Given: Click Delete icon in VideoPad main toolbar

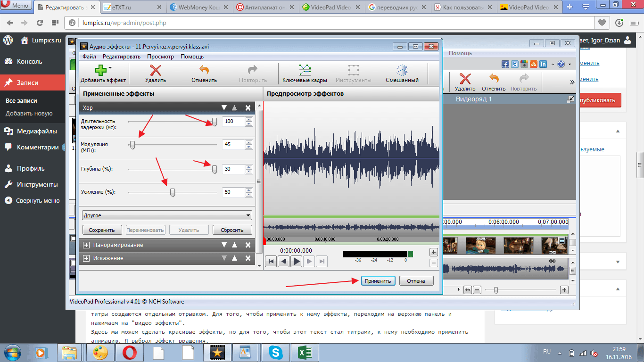Looking at the screenshot, I should coord(465,78).
